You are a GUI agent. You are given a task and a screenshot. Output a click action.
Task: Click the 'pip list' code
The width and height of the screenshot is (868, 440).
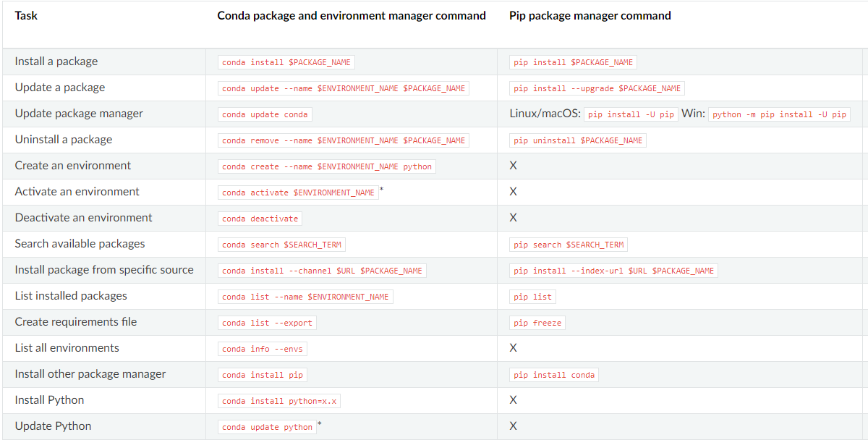click(532, 297)
